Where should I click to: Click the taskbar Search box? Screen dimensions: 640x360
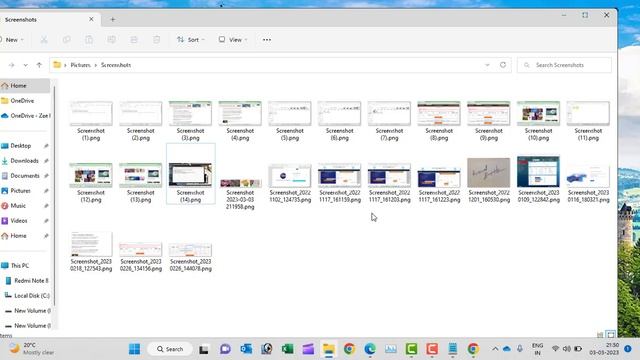click(170, 349)
